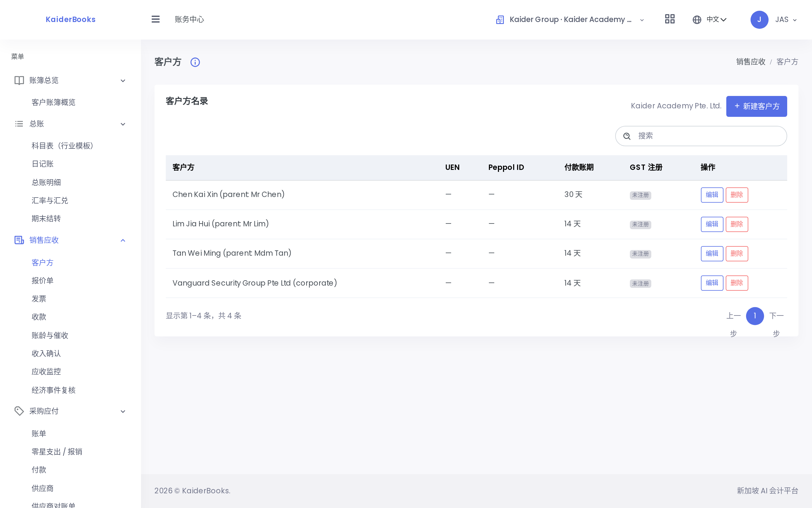
Task: Delete Lim Jia Hui customer row
Action: 736,224
